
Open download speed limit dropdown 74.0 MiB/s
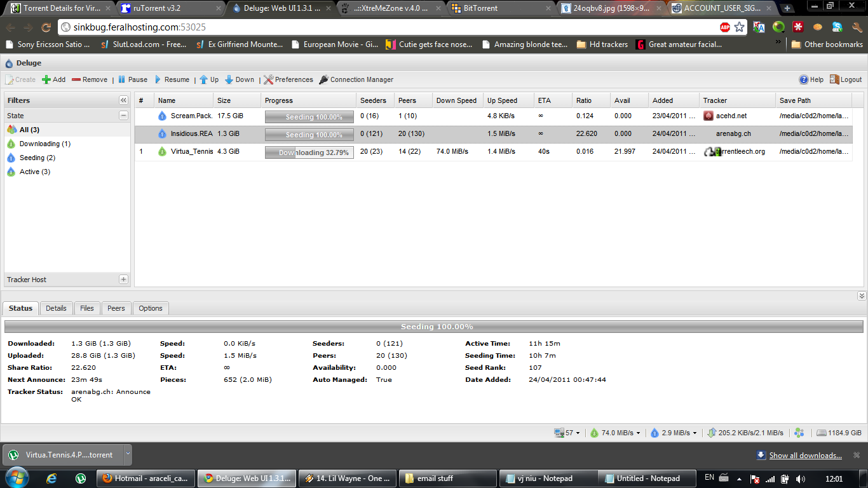[x=615, y=433]
